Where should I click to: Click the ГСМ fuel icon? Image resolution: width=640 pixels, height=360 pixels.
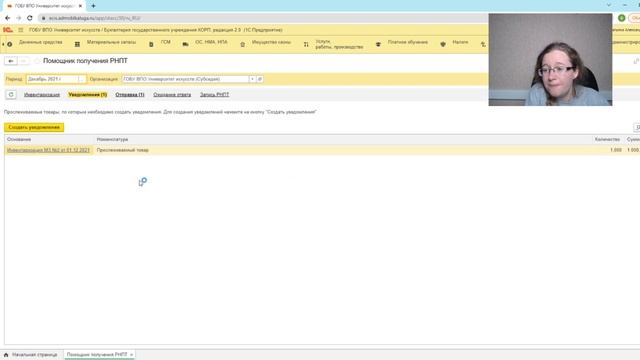(x=151, y=44)
